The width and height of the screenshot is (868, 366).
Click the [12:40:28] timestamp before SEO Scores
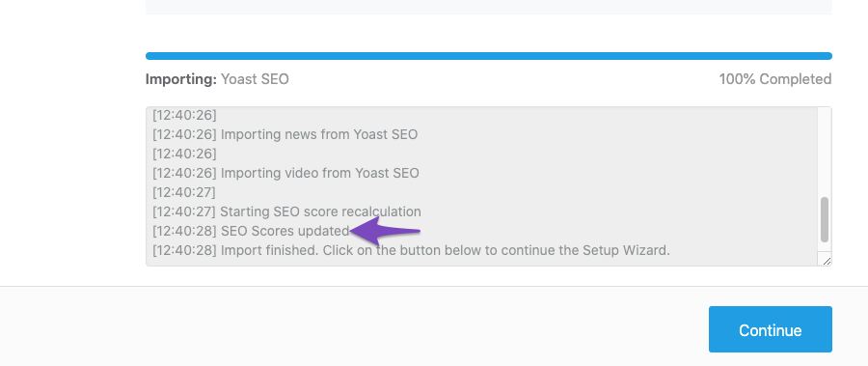pos(184,231)
